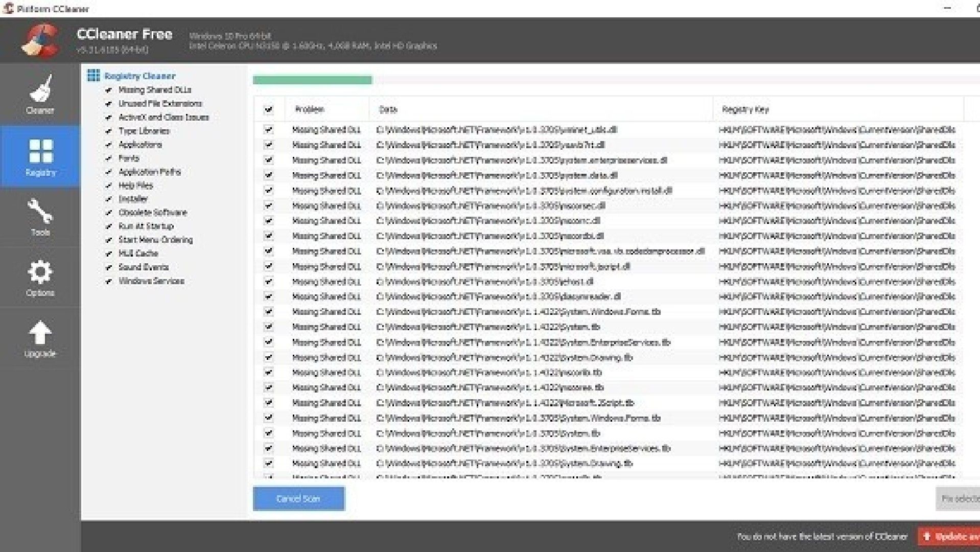Select the Registry Cleaner heading
Viewport: 980px width, 552px height.
pos(140,76)
